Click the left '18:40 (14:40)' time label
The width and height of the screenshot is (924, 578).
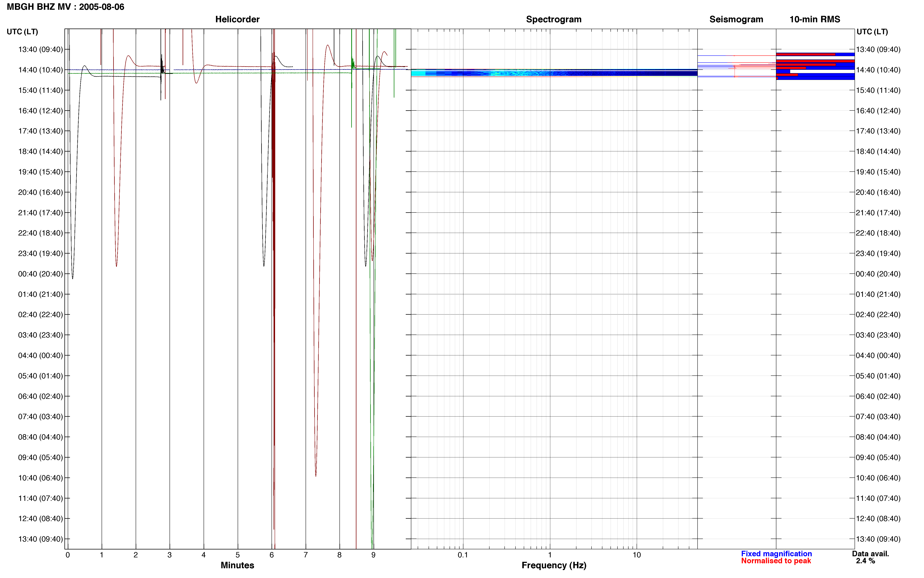(41, 151)
